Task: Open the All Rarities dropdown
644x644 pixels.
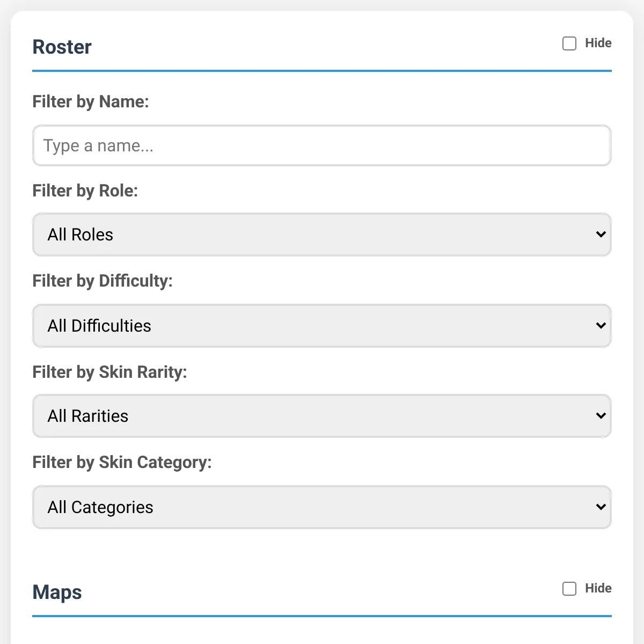Action: click(x=322, y=416)
